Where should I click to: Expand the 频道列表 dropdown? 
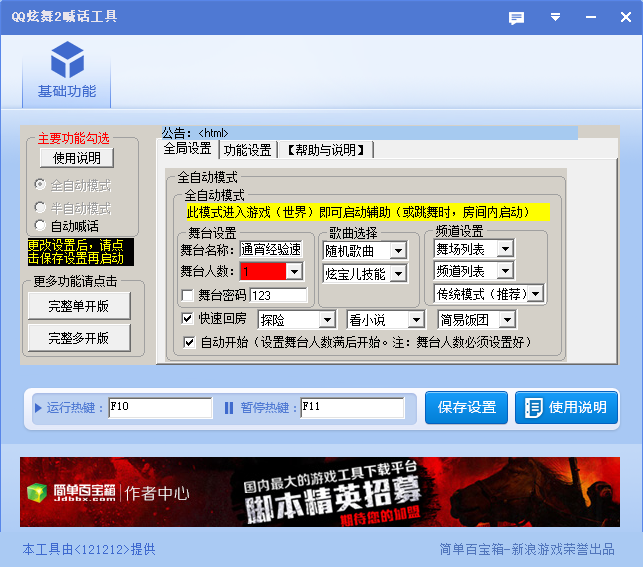click(x=505, y=271)
